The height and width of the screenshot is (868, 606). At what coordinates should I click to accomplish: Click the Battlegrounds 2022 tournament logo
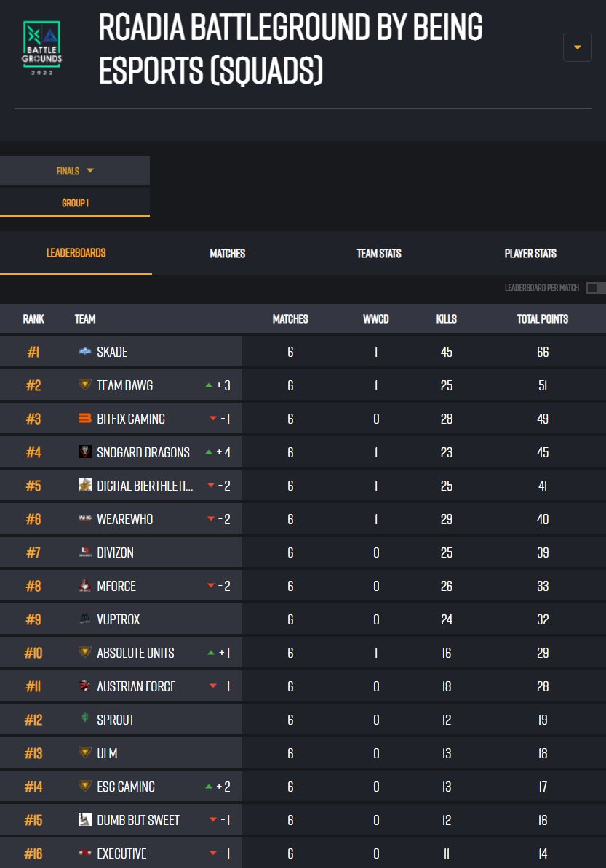coord(42,47)
